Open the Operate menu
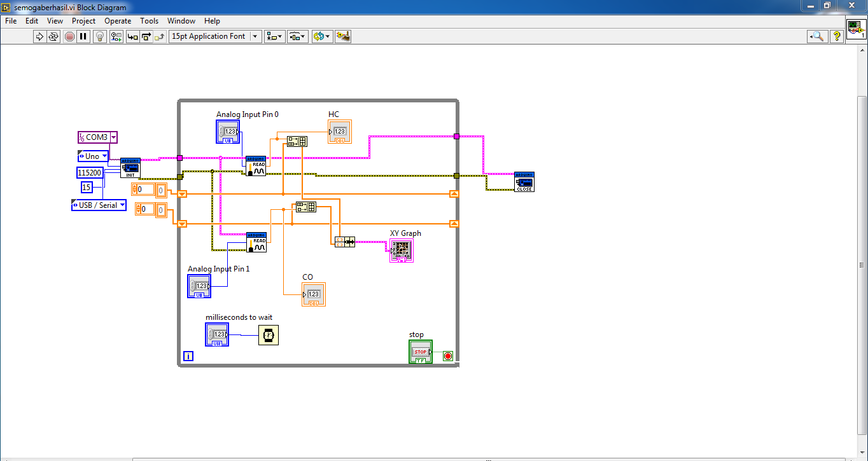Screen dimensions: 868x461 (x=118, y=21)
